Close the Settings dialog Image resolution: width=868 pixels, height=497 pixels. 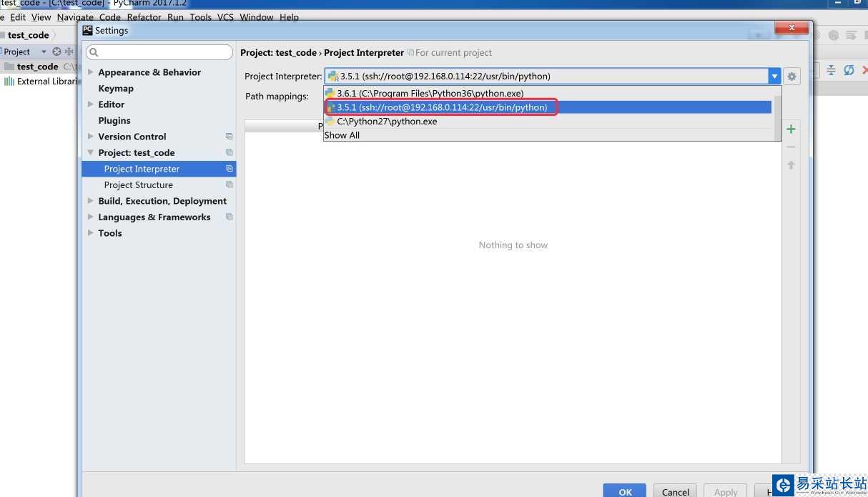[x=792, y=28]
